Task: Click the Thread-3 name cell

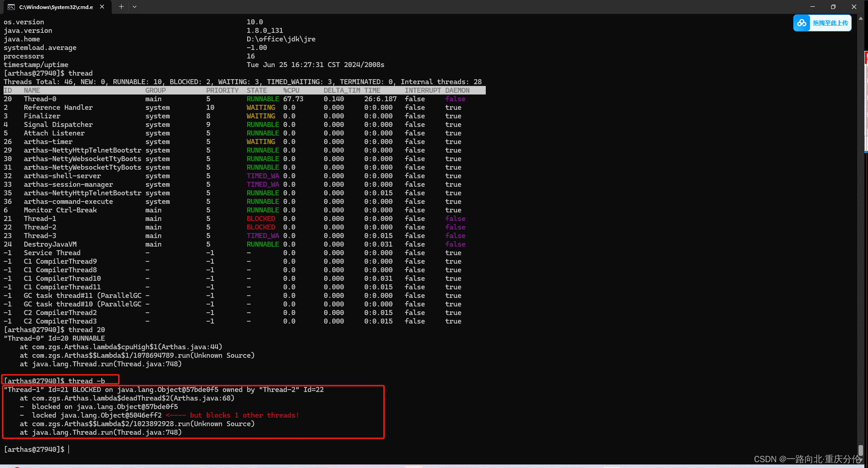Action: 40,236
